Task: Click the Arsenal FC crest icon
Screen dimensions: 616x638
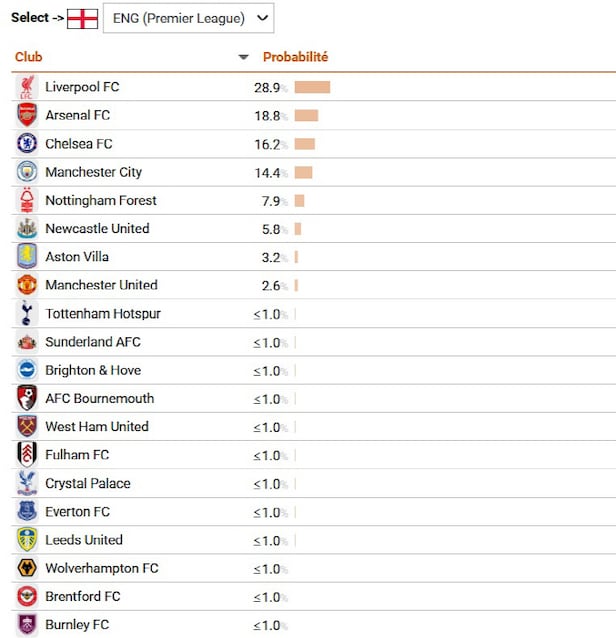Action: pyautogui.click(x=27, y=115)
